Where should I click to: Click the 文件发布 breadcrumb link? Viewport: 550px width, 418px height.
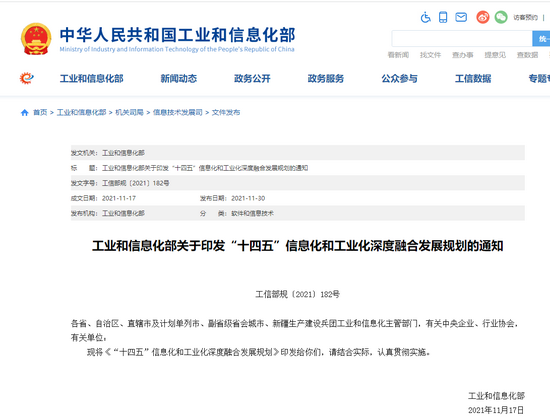click(x=226, y=112)
